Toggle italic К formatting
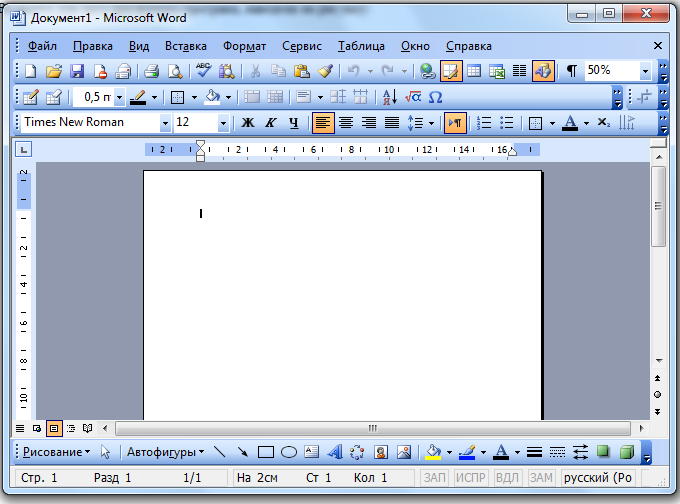Viewport: 680px width, 504px height. pyautogui.click(x=271, y=123)
